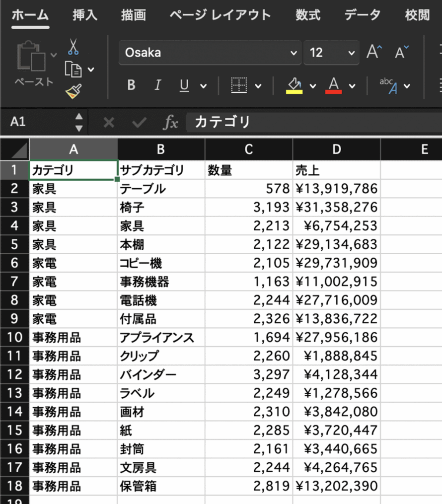Select the ¥13,202,390 cell
Image resolution: width=442 pixels, height=504 pixels.
tap(337, 486)
